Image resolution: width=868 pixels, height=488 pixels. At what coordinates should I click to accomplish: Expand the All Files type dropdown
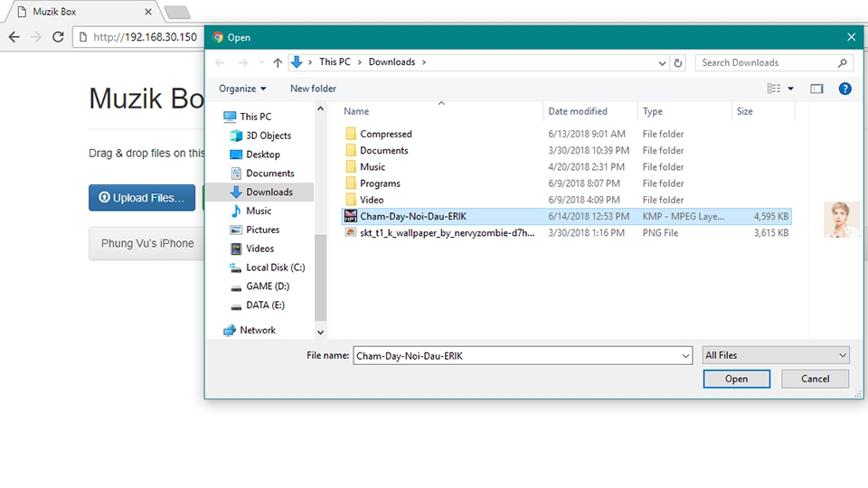coord(777,356)
